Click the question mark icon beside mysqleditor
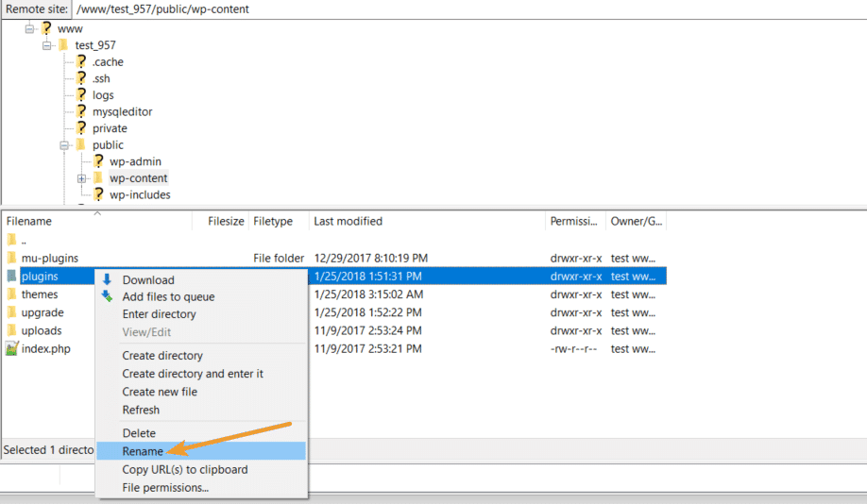Viewport: 867px width, 504px height. pos(81,111)
